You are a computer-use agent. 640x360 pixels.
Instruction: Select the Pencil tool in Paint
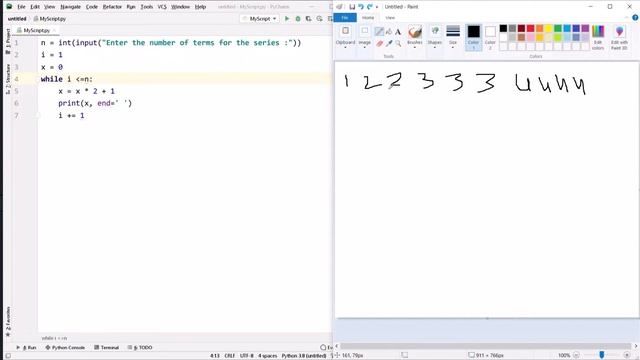click(379, 31)
